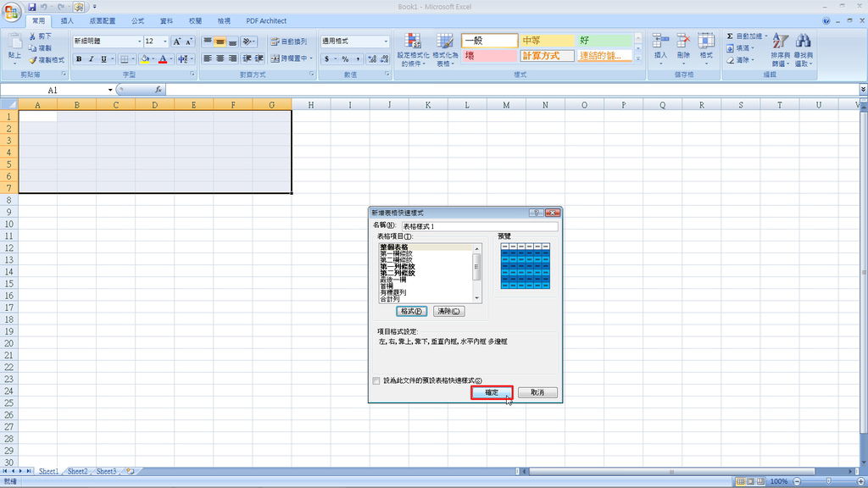Check 設為此文件的預設表格快速樣式 checkbox
Viewport: 868px width, 488px height.
pos(376,380)
